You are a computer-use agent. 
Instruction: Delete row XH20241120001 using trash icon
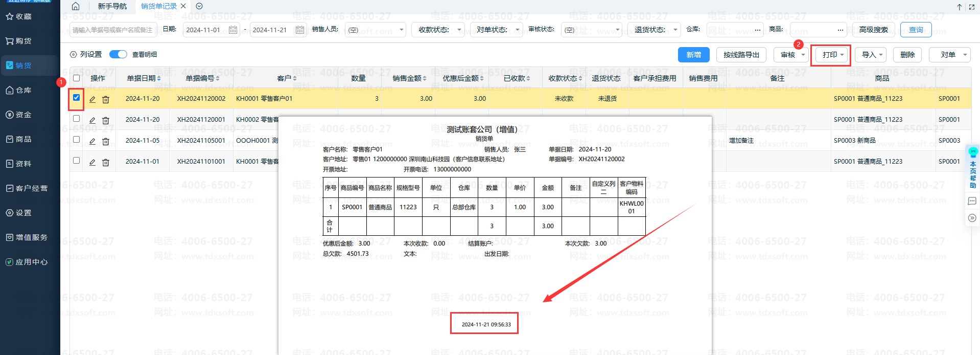point(106,120)
